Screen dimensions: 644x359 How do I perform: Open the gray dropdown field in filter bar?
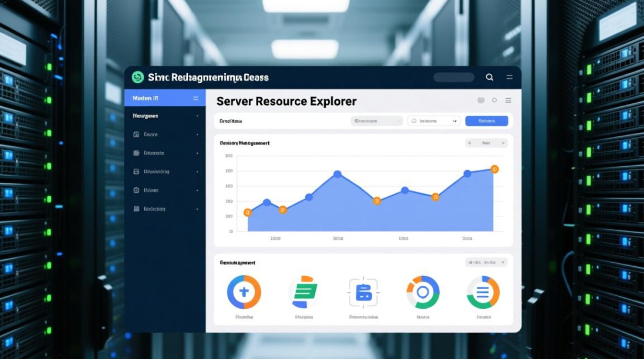click(377, 121)
